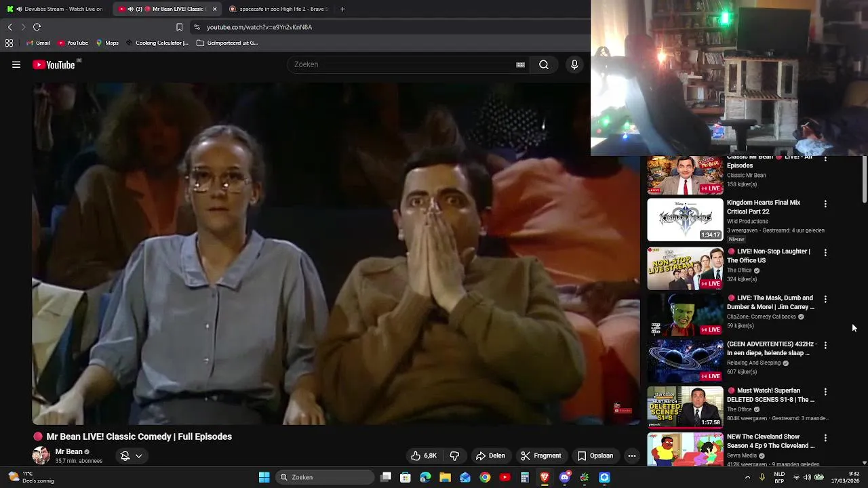Open the 432Hz relaxing video thumbnail
Screen dimensions: 868x488
pos(685,361)
